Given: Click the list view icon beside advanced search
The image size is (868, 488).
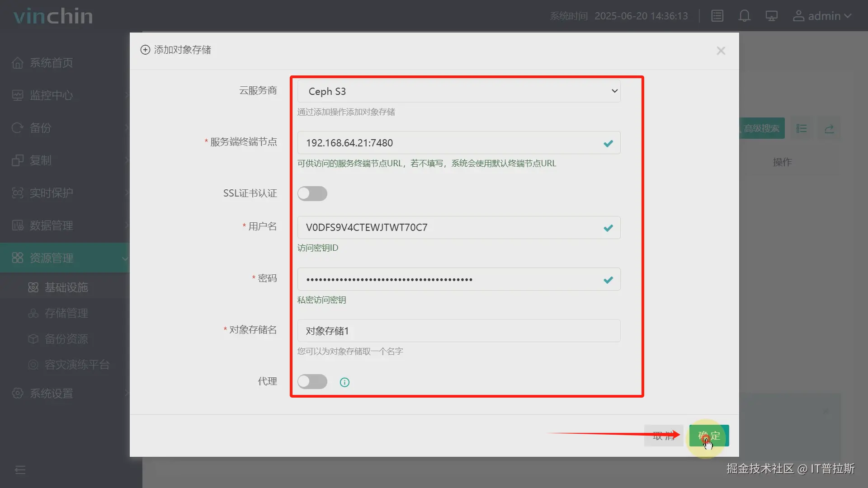Looking at the screenshot, I should click(802, 129).
